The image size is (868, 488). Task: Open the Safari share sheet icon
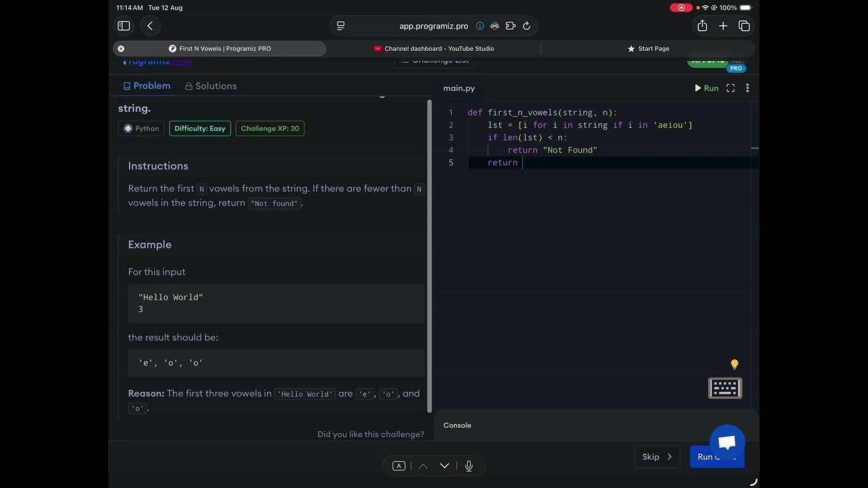coord(702,26)
